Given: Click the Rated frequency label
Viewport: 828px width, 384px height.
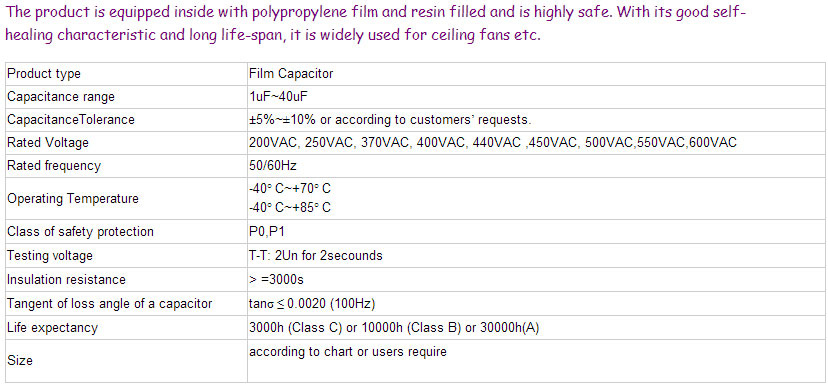Looking at the screenshot, I should tap(53, 166).
